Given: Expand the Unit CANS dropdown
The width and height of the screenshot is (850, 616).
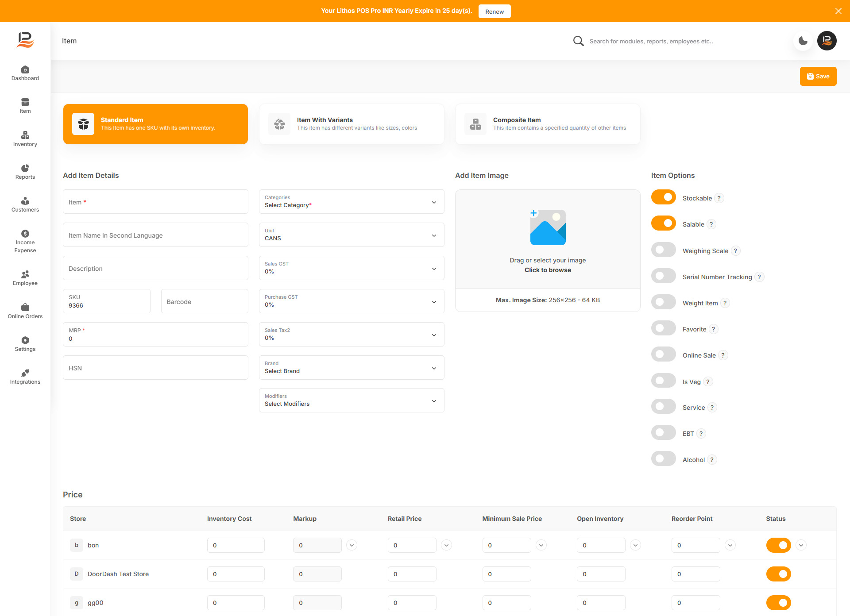Looking at the screenshot, I should click(x=352, y=235).
